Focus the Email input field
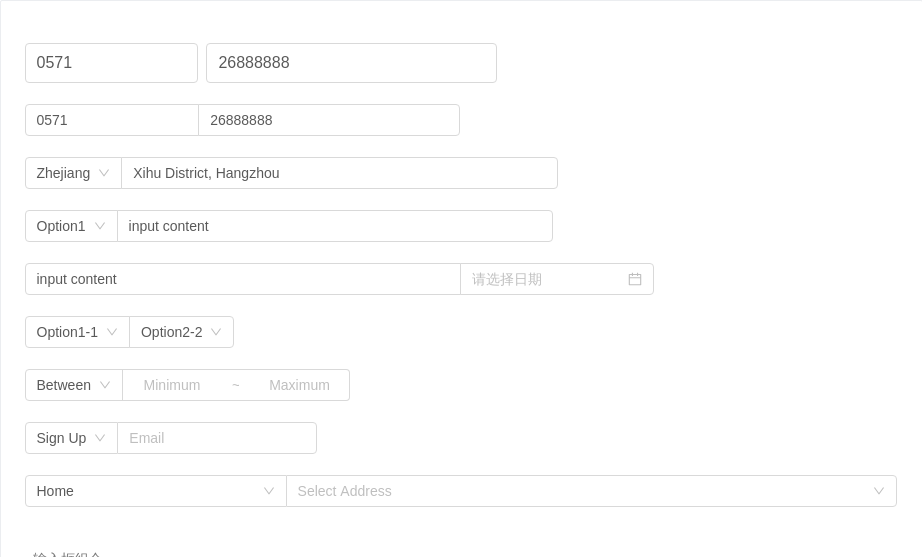 [217, 438]
